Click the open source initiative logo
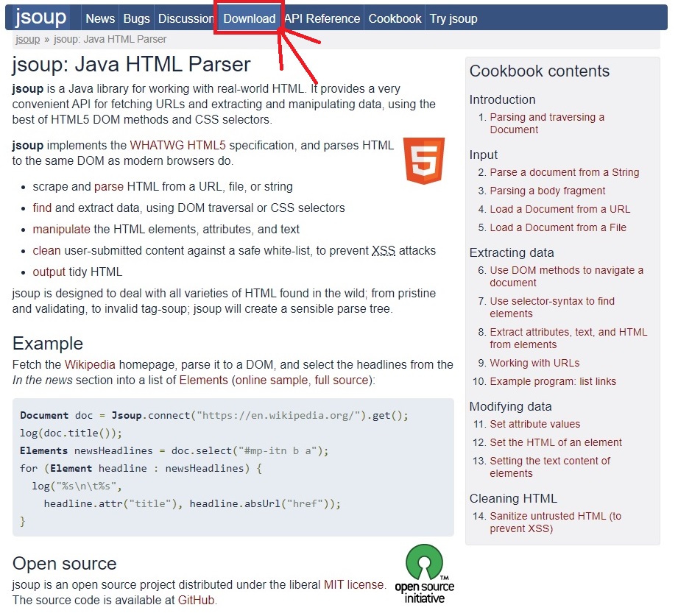This screenshot has width=678, height=616. [x=424, y=574]
